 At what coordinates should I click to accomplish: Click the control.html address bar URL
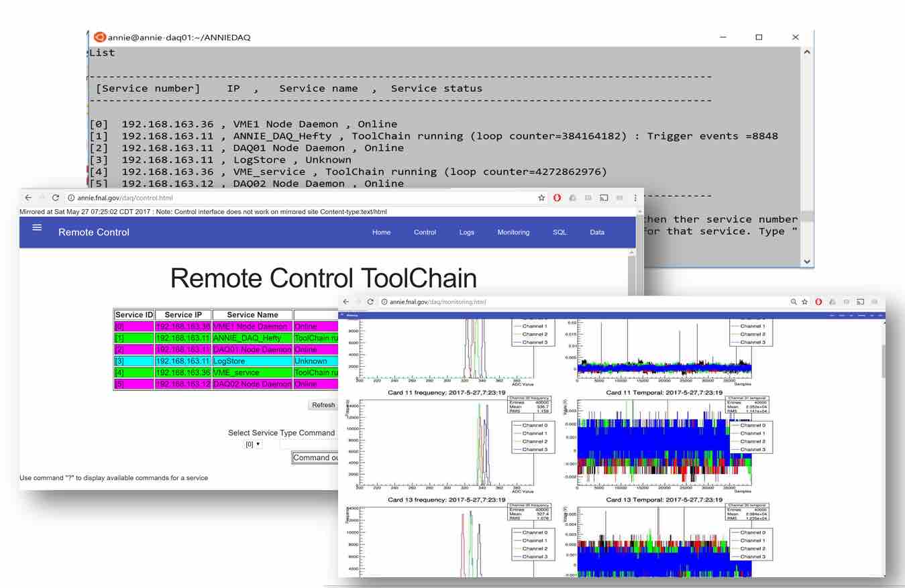coord(125,198)
